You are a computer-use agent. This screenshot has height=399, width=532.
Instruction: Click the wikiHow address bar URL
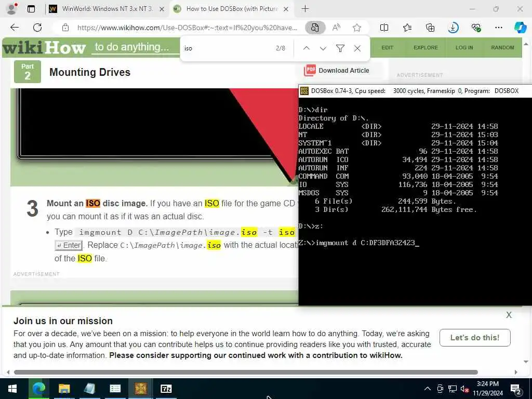pyautogui.click(x=187, y=28)
